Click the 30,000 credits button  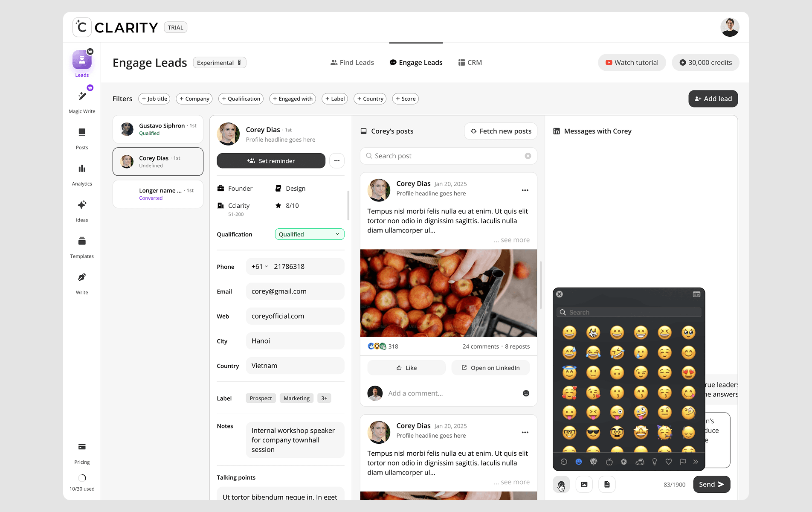click(705, 62)
